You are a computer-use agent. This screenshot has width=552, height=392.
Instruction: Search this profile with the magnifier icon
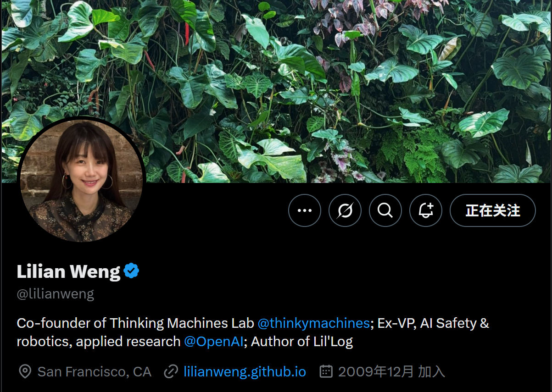click(385, 210)
